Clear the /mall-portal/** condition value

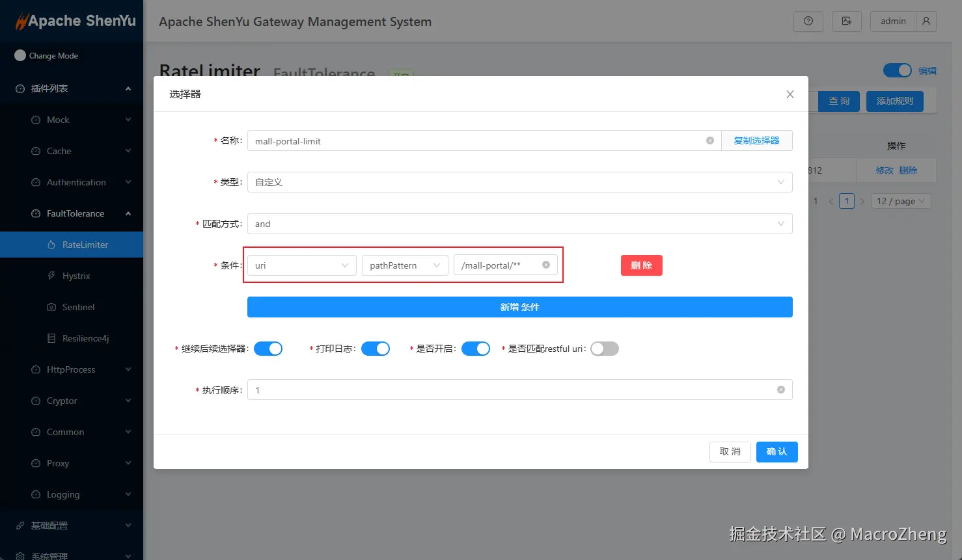(x=546, y=265)
